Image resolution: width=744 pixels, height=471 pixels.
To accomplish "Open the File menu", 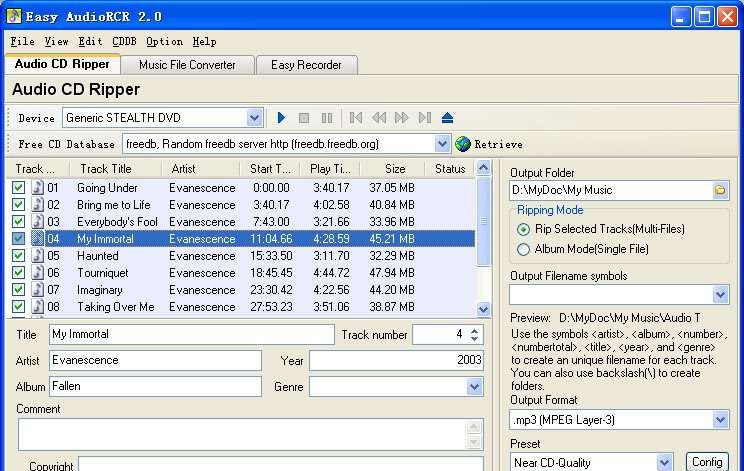I will tap(22, 42).
